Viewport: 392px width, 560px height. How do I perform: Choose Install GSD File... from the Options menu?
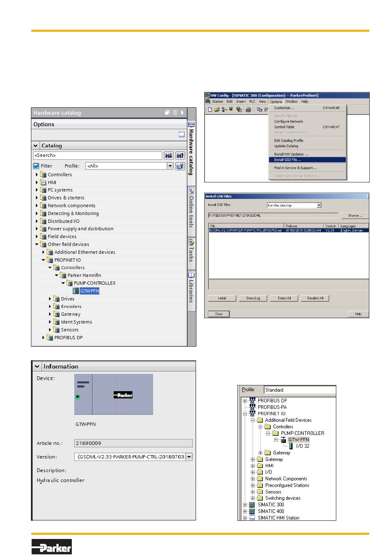pyautogui.click(x=307, y=160)
